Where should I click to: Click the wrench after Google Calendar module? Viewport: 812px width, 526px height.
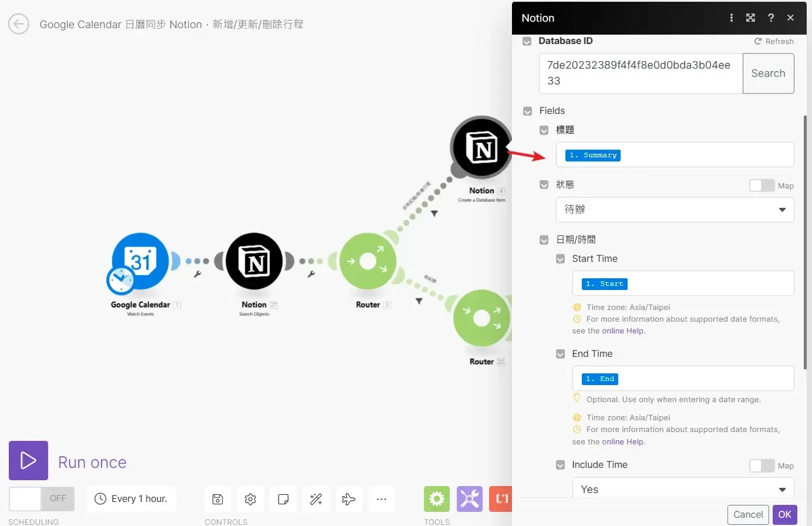[198, 274]
